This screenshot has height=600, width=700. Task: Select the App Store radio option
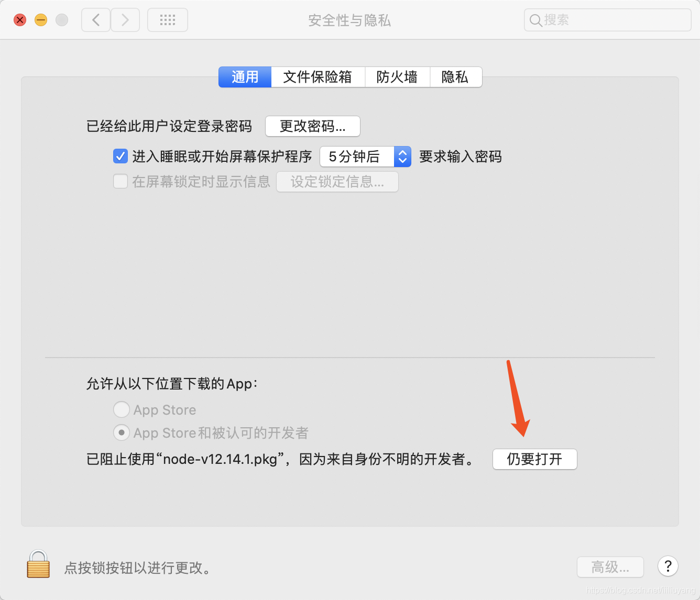pyautogui.click(x=122, y=409)
